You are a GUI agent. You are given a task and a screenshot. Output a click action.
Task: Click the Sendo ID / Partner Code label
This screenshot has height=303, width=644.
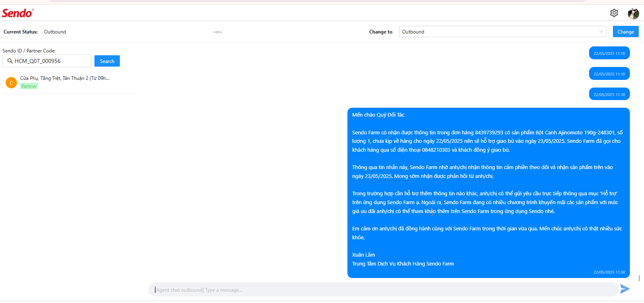tap(29, 51)
